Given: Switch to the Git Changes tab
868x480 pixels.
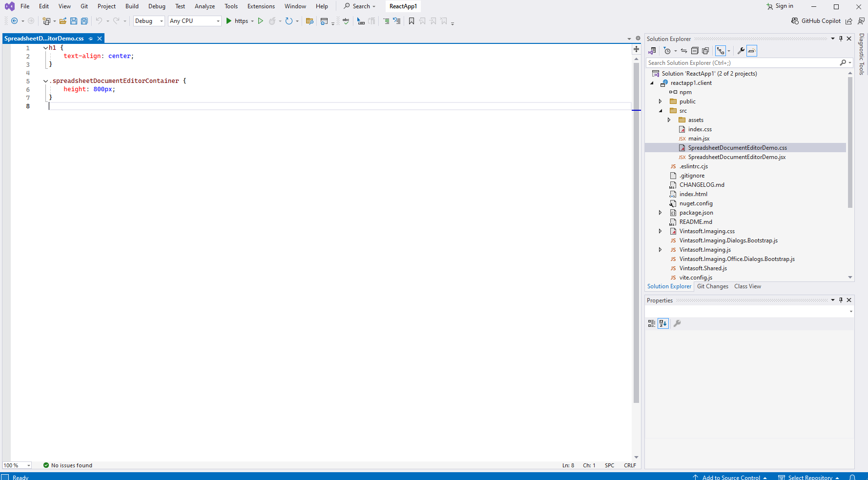Looking at the screenshot, I should pos(712,286).
